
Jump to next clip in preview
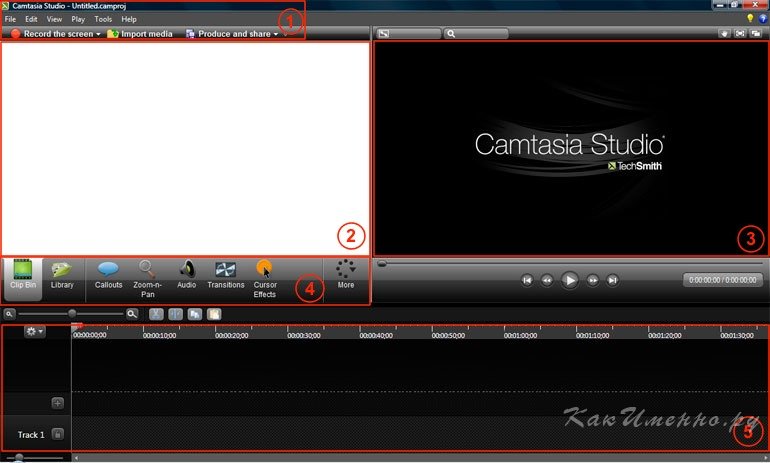pyautogui.click(x=612, y=280)
